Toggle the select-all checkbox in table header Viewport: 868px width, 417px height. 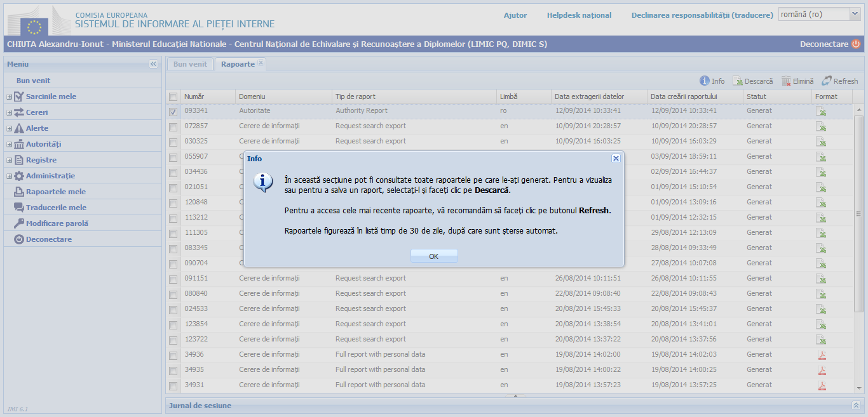tap(173, 96)
